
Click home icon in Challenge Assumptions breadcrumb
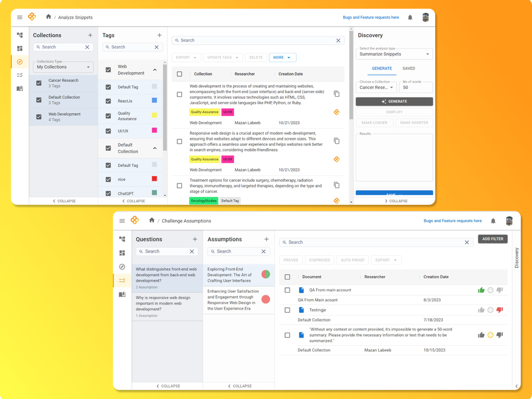152,220
